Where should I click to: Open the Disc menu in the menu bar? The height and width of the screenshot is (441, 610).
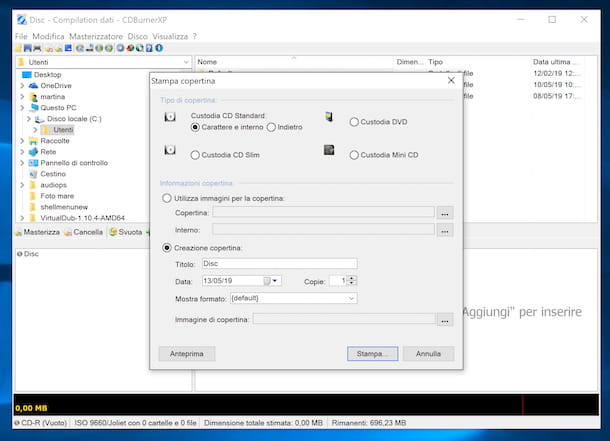click(x=137, y=36)
